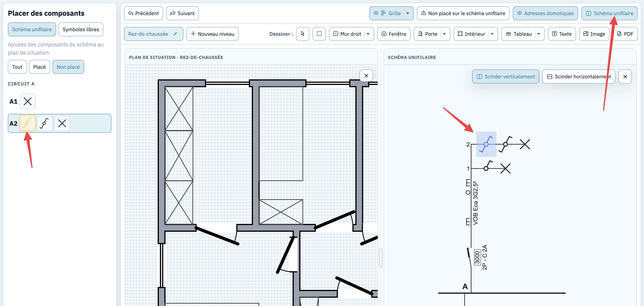Open the Grille dropdown arrow
The image size is (644, 306).
pyautogui.click(x=408, y=13)
